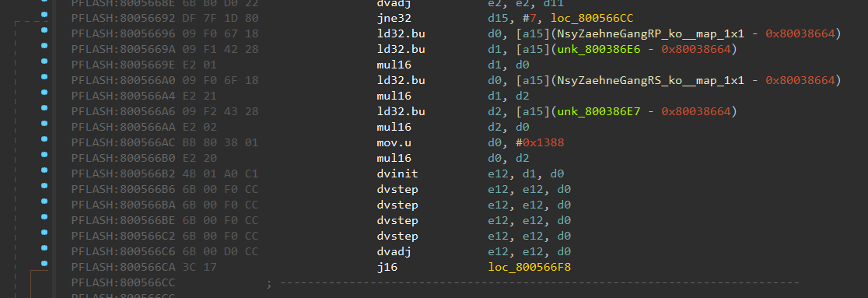Click ld32.bu mnemonic at address 80056696
This screenshot has height=298, width=868.
pyautogui.click(x=401, y=33)
